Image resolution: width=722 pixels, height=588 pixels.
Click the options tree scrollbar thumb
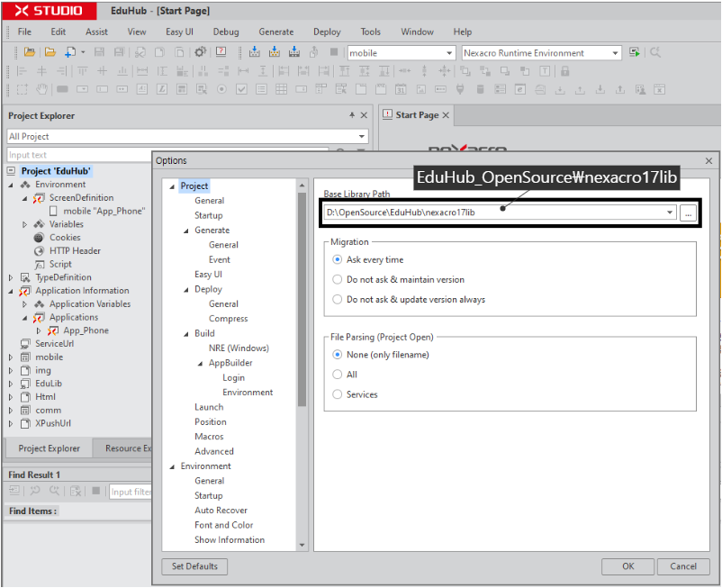point(302,299)
